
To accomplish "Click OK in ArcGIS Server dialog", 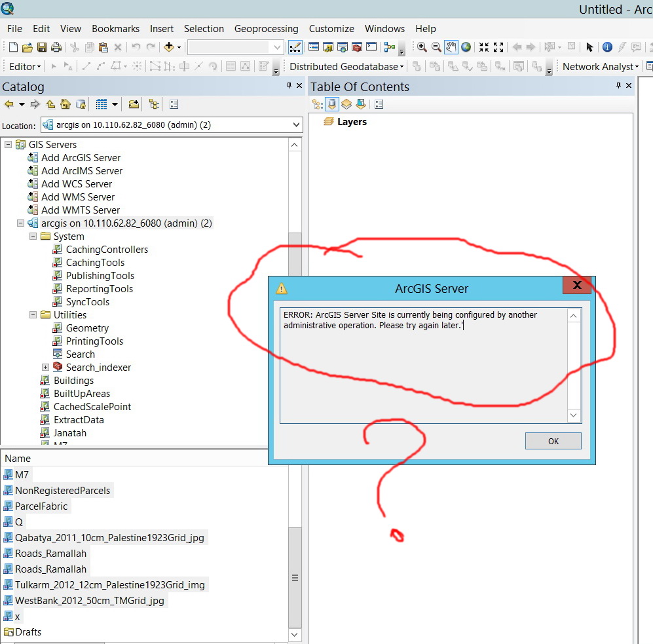I will [x=553, y=441].
